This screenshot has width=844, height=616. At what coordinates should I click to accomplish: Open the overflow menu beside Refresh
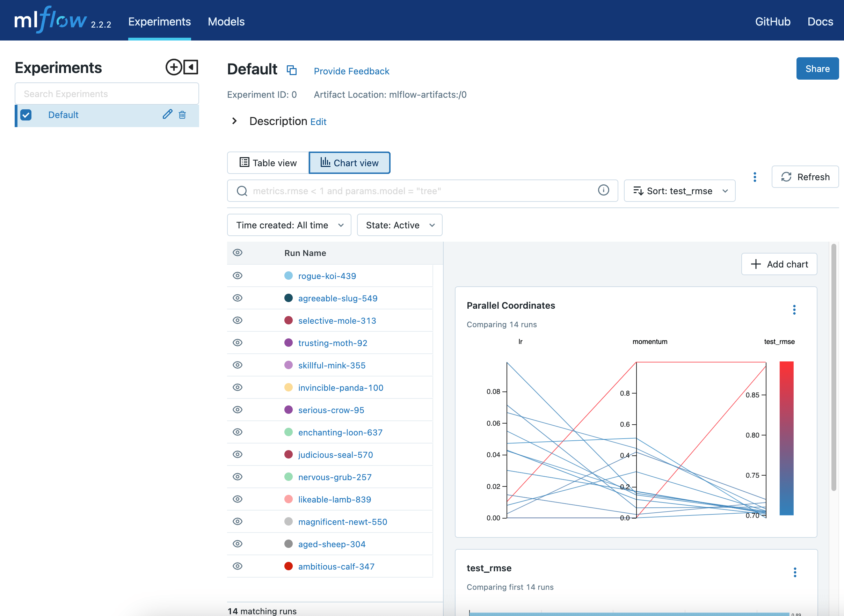[x=755, y=177]
